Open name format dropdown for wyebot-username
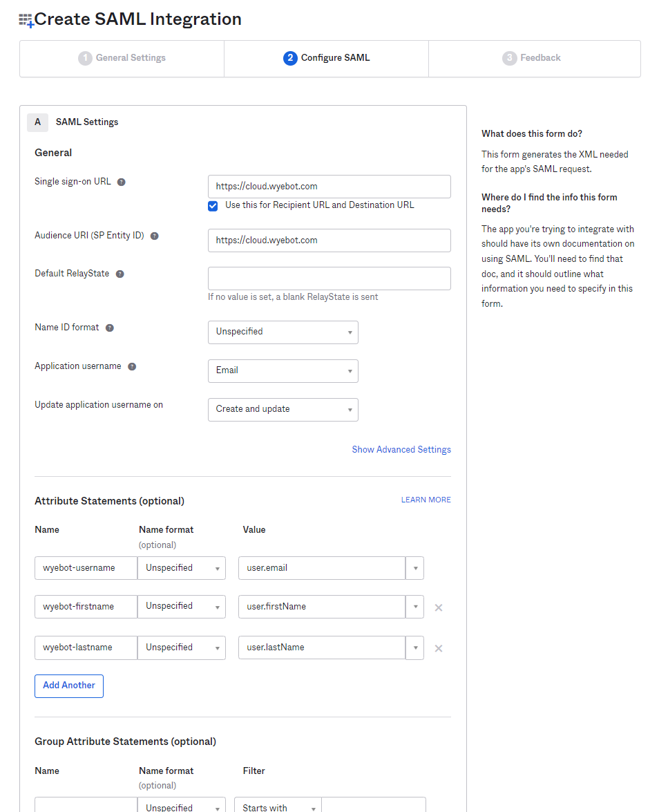 coord(181,568)
